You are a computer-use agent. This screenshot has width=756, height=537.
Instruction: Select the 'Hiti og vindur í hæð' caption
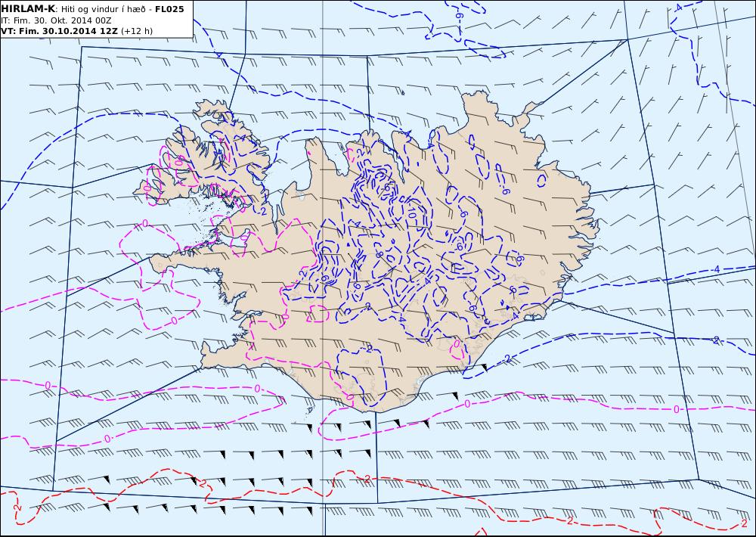coord(103,9)
